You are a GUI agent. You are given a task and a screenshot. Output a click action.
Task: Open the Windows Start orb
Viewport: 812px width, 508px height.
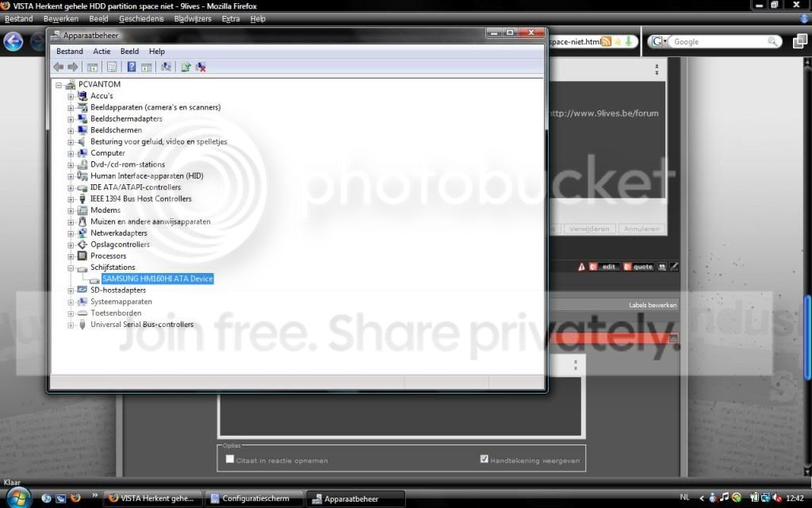point(19,498)
